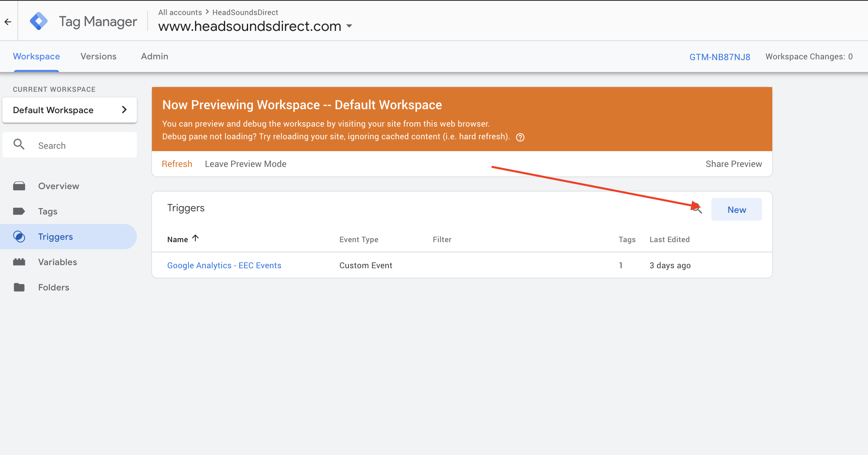Click the Now Previewing Workspace banner heading

click(x=302, y=105)
